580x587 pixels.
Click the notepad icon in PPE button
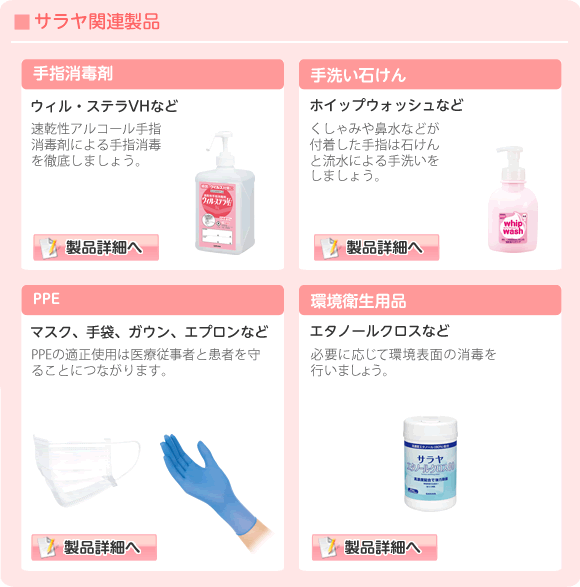pyautogui.click(x=47, y=547)
